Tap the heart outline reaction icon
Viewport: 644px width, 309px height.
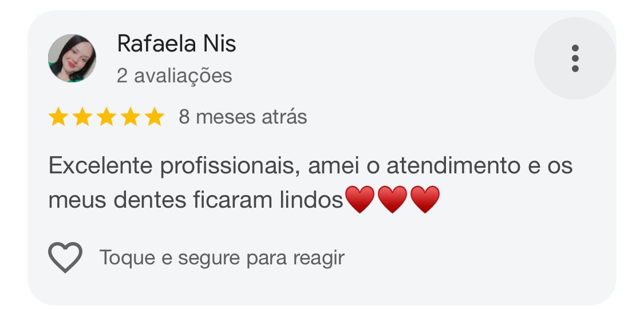pyautogui.click(x=65, y=257)
